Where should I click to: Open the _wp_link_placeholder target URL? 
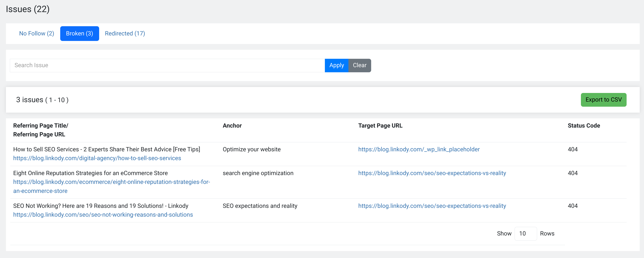419,149
